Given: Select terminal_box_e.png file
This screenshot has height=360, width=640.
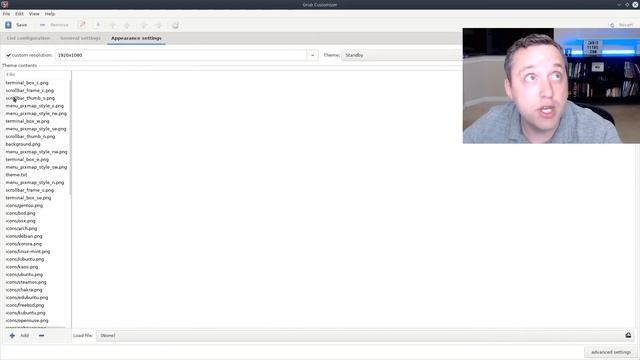Looking at the screenshot, I should point(27,160).
